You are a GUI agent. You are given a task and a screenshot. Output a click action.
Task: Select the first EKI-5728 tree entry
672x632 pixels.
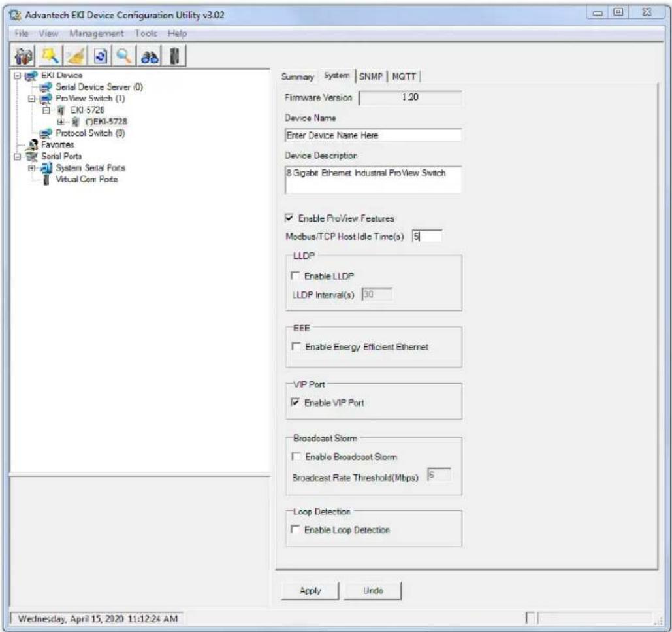[x=88, y=110]
